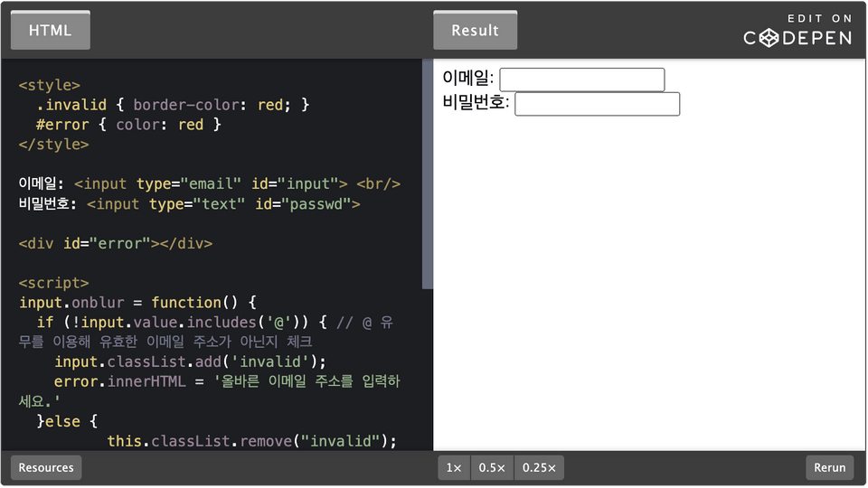Click the 'this.classList.remove("invalid");' line
This screenshot has width=868, height=488.
coord(252,442)
